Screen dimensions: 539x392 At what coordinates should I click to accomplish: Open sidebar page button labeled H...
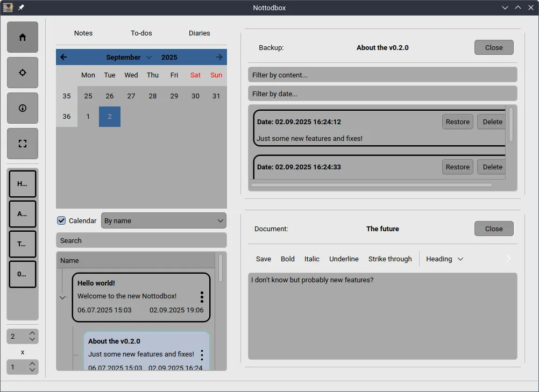(x=23, y=184)
